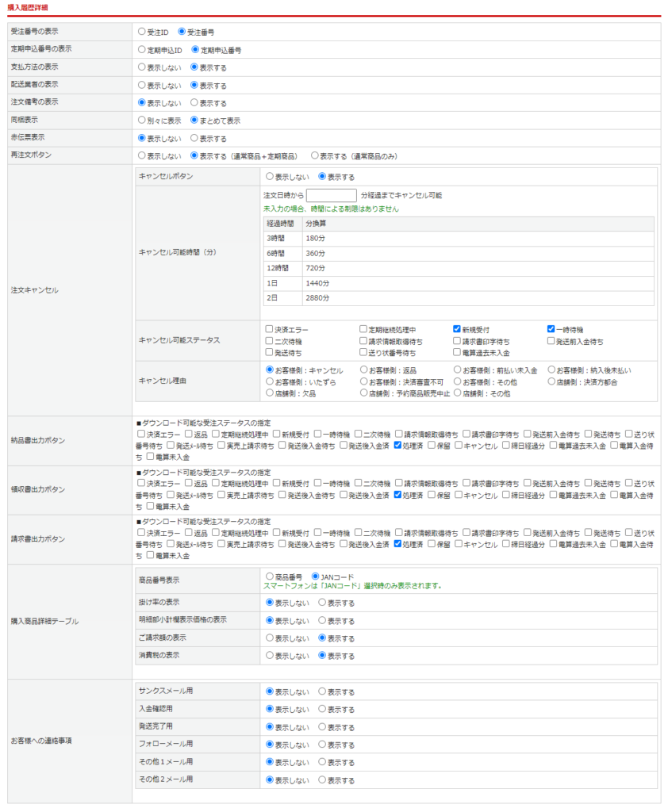Choose 表示する（通常商品のみ）for 再注文ボタン
Viewport: 668px width, 812px height.
point(315,156)
